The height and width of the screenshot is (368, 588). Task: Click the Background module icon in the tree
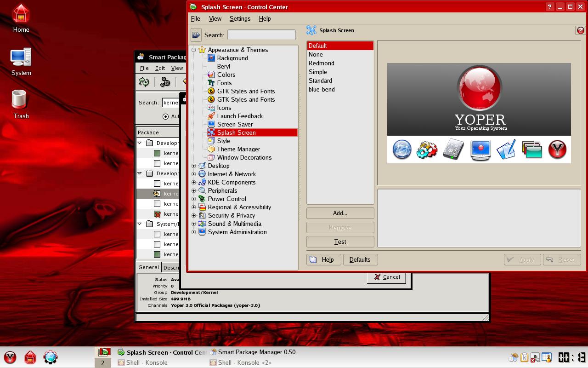click(211, 58)
